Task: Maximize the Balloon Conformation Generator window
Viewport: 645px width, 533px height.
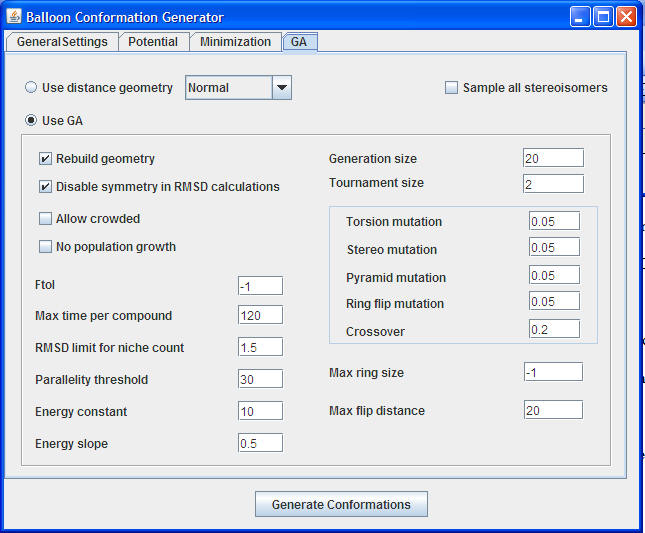Action: 603,17
